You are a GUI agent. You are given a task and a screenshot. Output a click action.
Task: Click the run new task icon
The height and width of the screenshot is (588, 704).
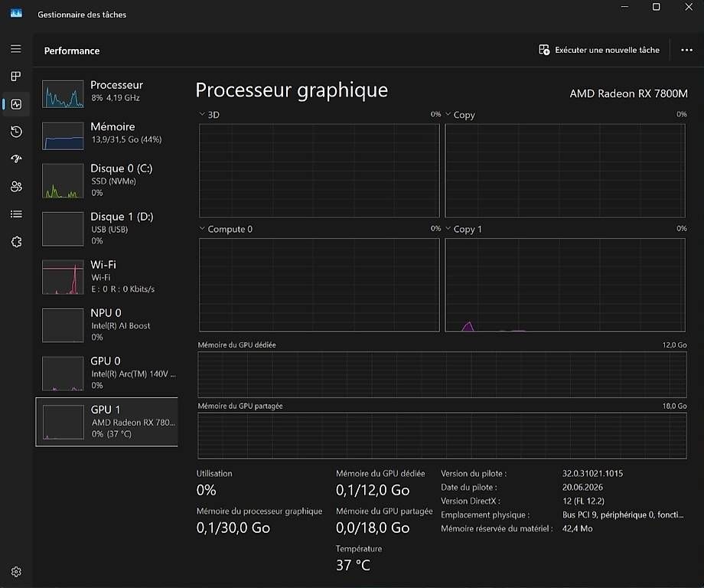(x=544, y=50)
